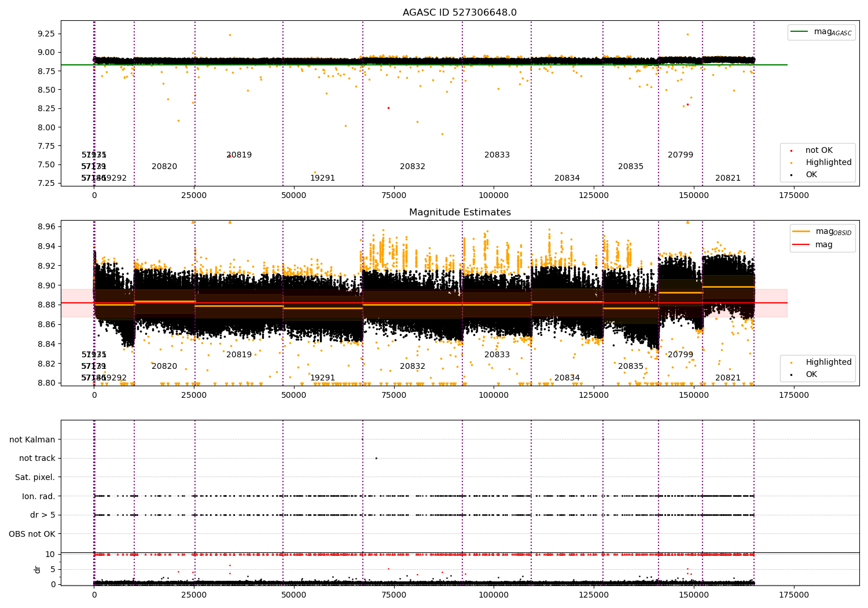Click the 'dr > 5' axis label
Image resolution: width=868 pixels, height=608 pixels.
(43, 515)
